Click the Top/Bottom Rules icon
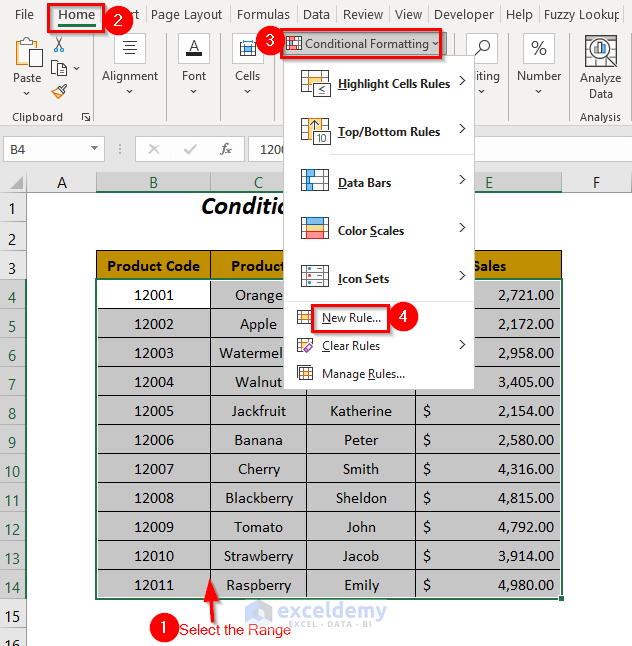Screen dimensions: 632x646 coord(315,131)
